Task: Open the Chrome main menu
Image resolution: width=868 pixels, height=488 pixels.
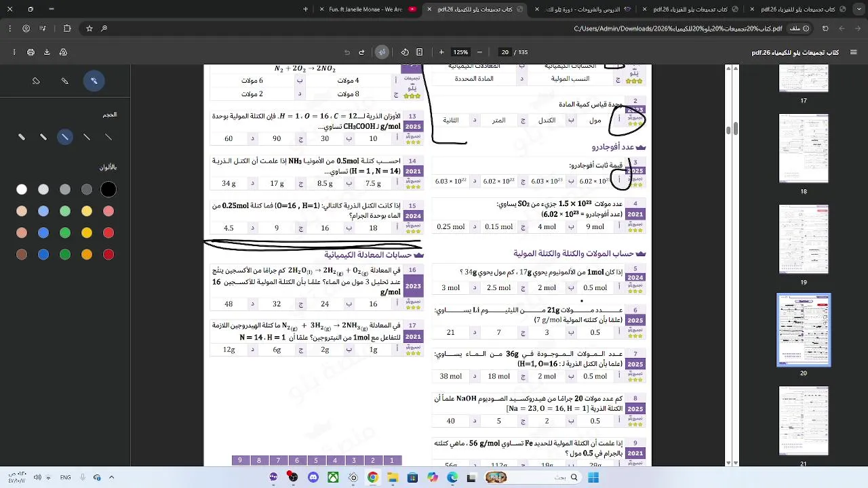Action: (x=9, y=28)
